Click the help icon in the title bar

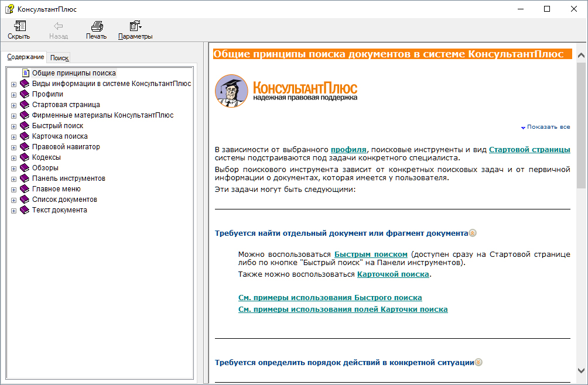9,9
